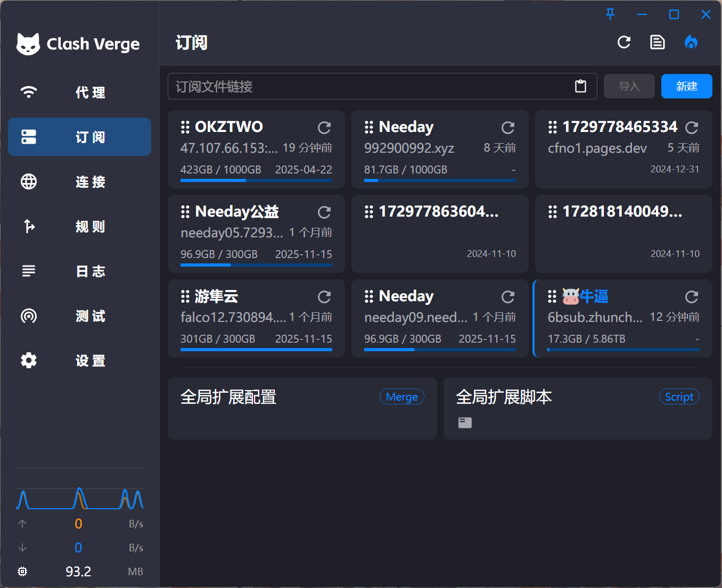This screenshot has height=588, width=722.
Task: Click the 导入 import button
Action: pyautogui.click(x=629, y=86)
